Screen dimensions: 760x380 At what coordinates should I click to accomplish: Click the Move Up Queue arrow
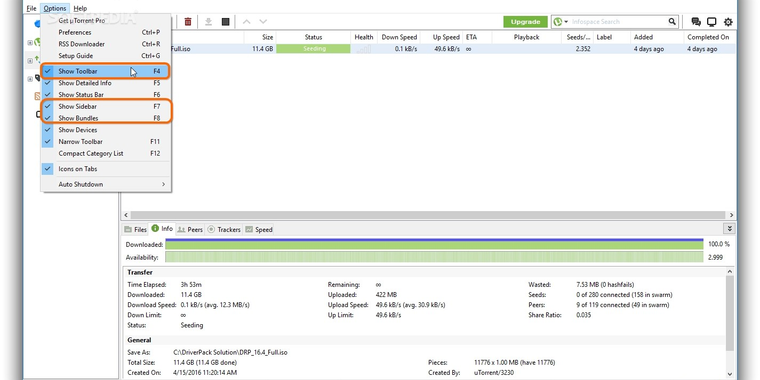tap(246, 21)
